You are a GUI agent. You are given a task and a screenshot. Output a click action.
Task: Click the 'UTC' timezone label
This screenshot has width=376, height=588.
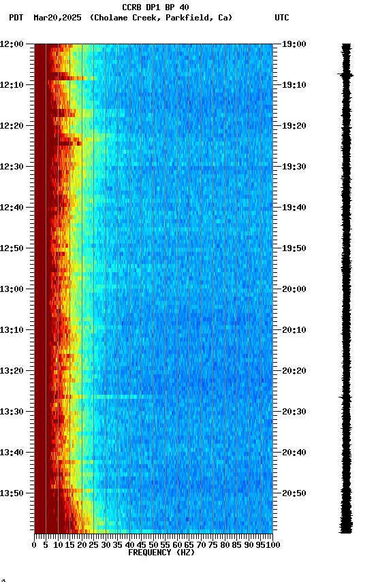282,18
